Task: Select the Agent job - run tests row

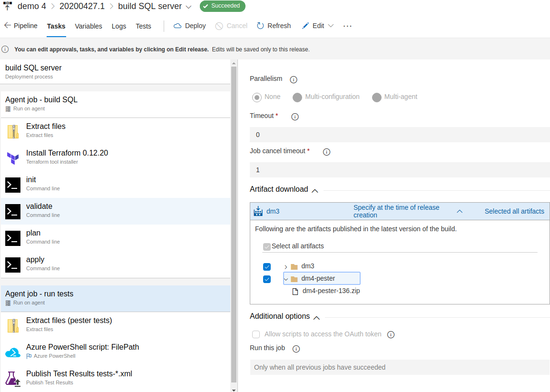Action: pyautogui.click(x=116, y=298)
